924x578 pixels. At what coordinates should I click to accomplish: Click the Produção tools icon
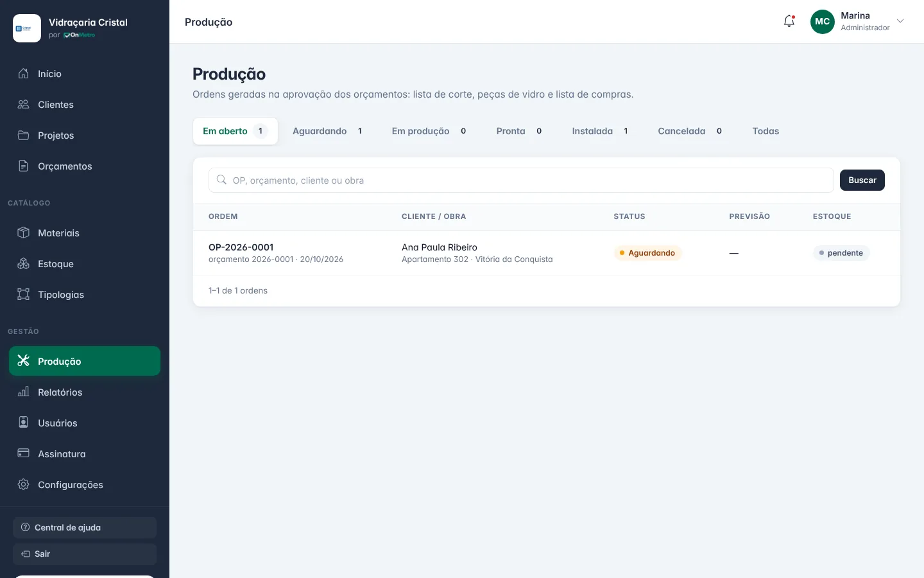point(24,361)
